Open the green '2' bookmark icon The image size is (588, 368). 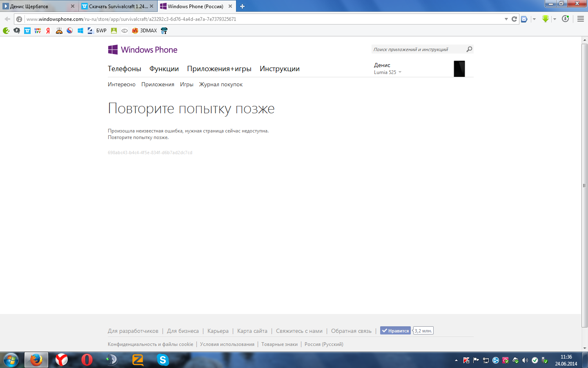coord(6,31)
